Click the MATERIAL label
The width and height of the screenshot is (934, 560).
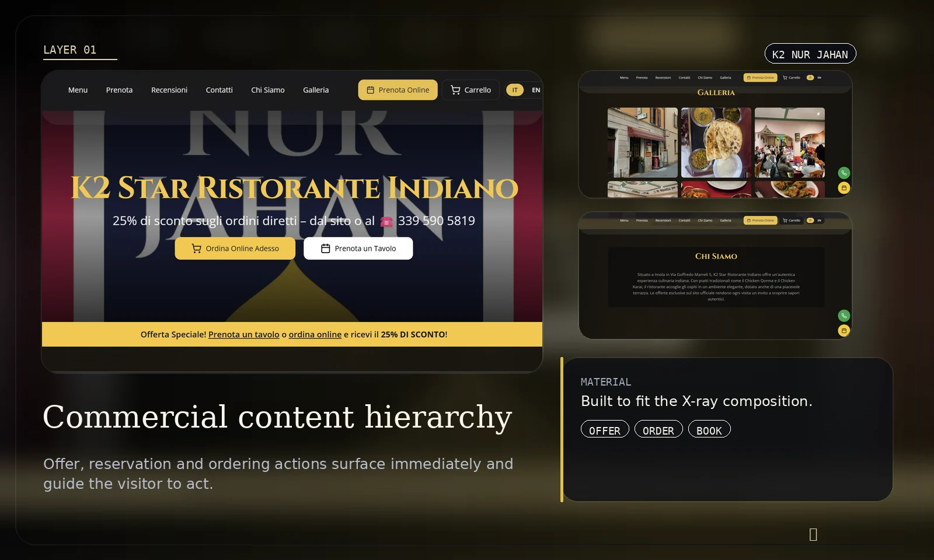click(x=606, y=382)
